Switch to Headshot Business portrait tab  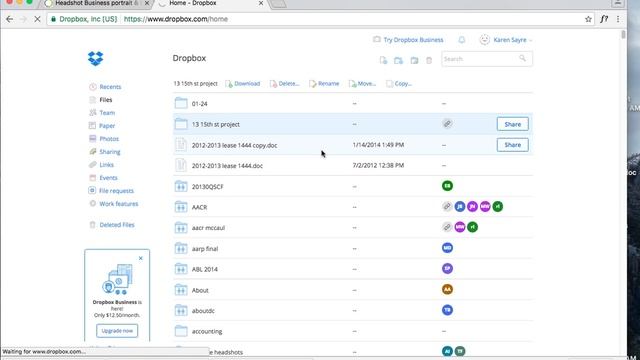96,4
